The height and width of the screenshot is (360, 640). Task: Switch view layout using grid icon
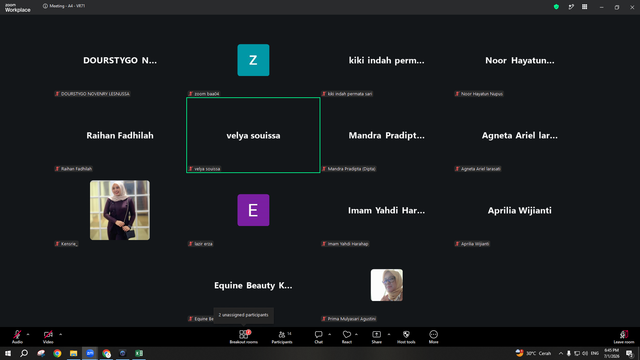[x=584, y=7]
